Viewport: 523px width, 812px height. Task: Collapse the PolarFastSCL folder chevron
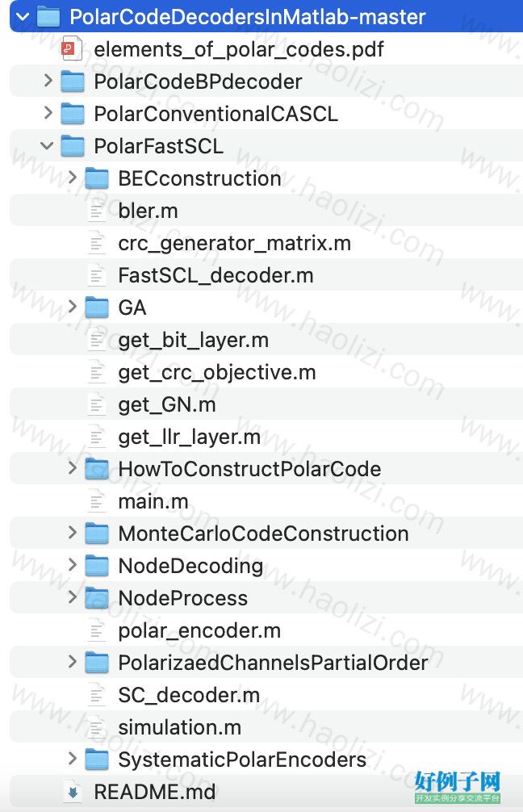(x=47, y=146)
